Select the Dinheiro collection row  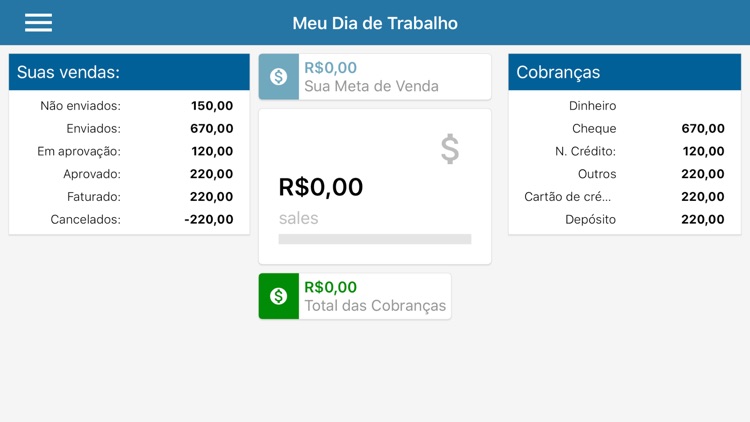[x=624, y=105]
